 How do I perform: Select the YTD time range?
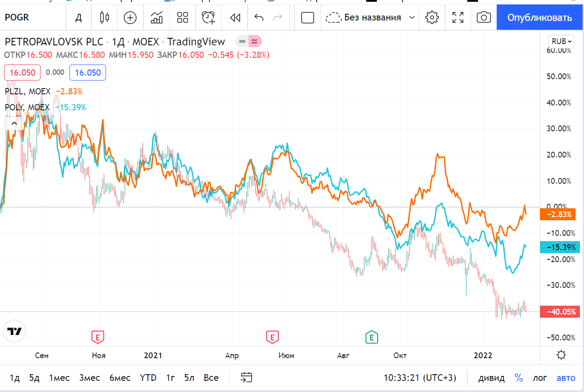click(x=148, y=378)
